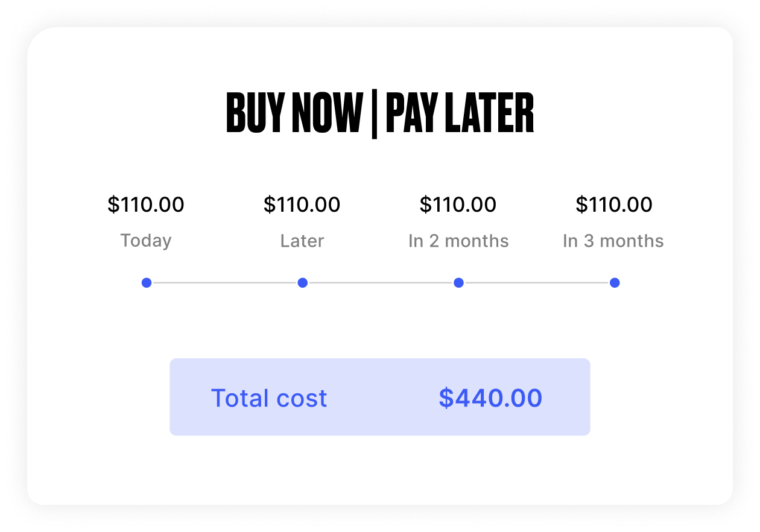Select the blue dot under Later
This screenshot has width=760, height=532.
(x=303, y=282)
